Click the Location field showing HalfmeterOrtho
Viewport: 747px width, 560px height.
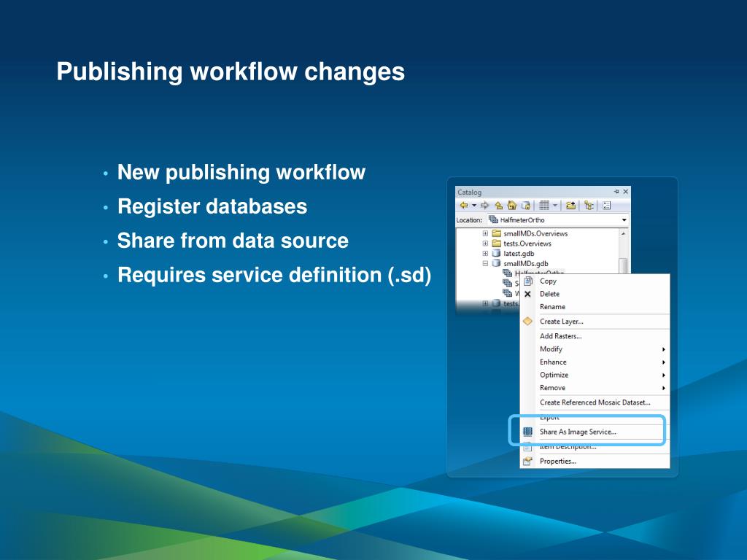click(x=558, y=220)
